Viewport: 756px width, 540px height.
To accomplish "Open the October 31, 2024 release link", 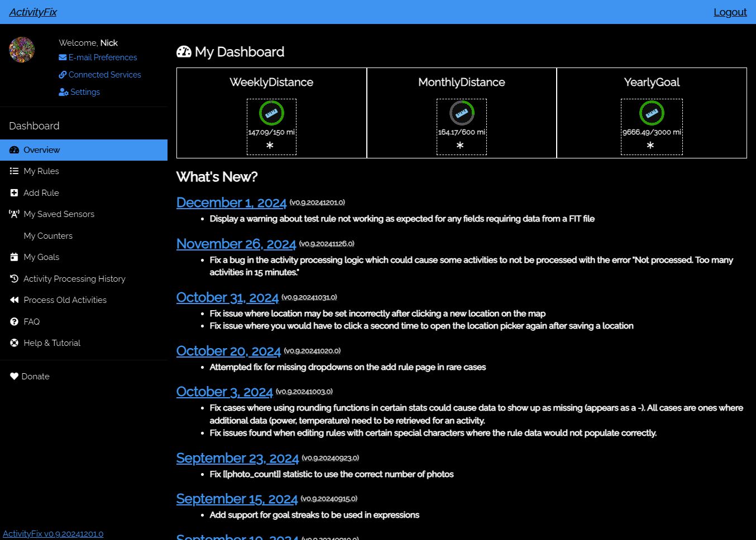I will pyautogui.click(x=227, y=297).
